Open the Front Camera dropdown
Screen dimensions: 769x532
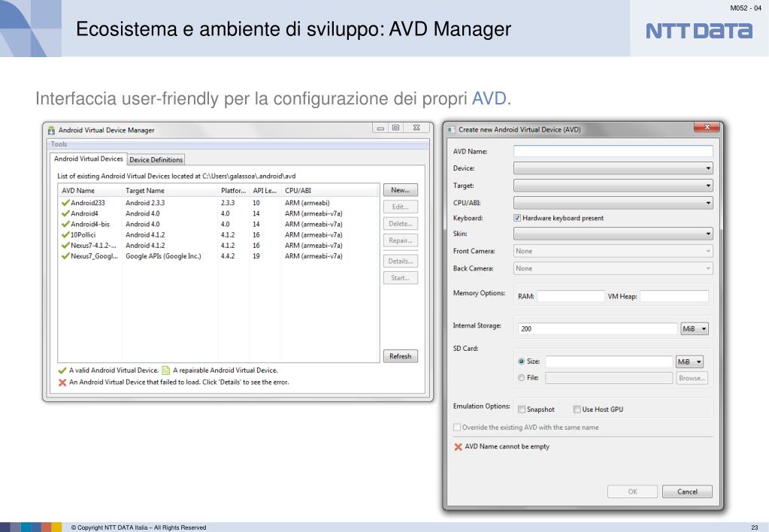(x=613, y=251)
